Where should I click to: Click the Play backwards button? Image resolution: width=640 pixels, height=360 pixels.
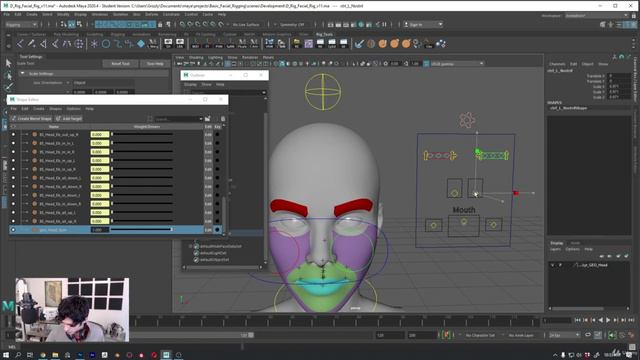click(600, 320)
